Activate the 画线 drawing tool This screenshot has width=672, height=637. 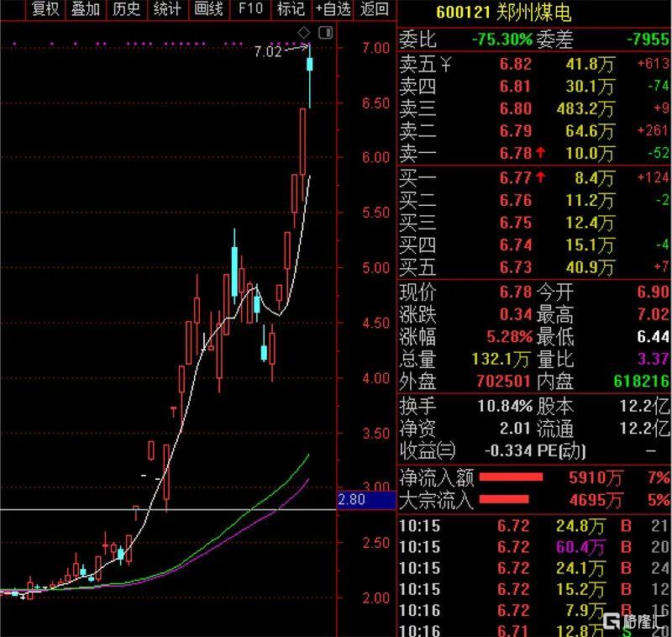(x=208, y=9)
